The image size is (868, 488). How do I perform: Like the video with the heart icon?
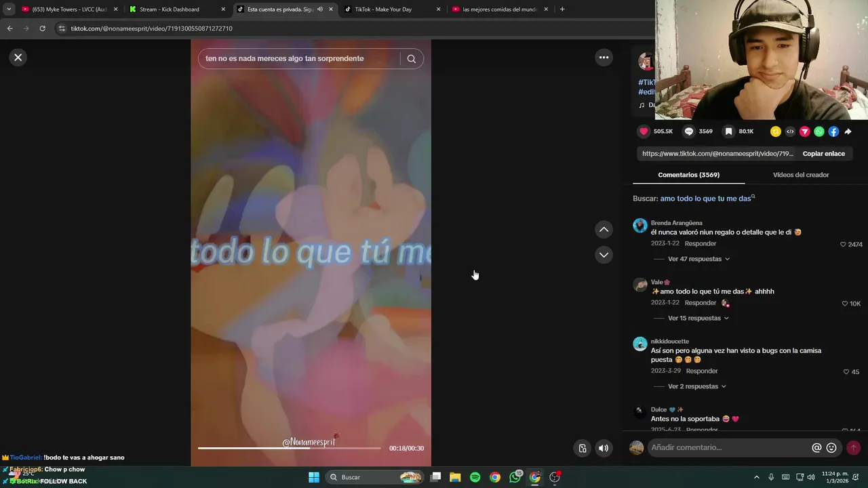[x=644, y=131]
